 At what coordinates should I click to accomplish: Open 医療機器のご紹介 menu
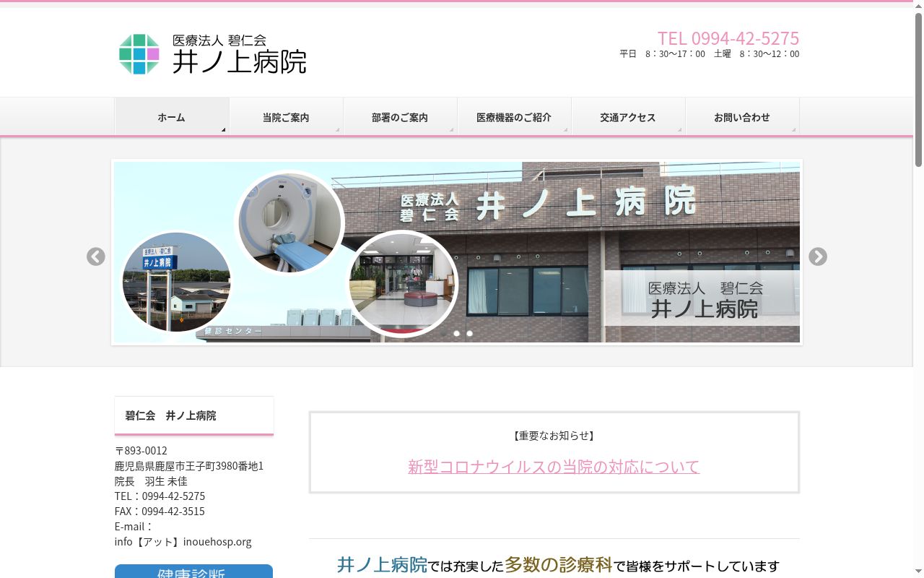click(x=514, y=117)
